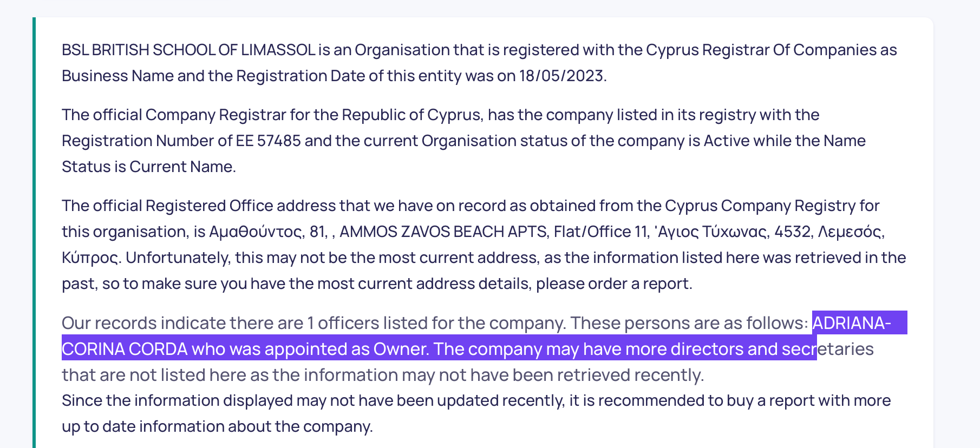Click the Current Name status text
Viewport: 980px width, 448px height.
(x=181, y=167)
